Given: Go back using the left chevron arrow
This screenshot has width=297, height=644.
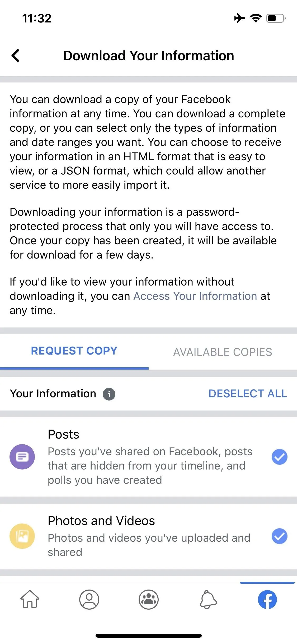Looking at the screenshot, I should pyautogui.click(x=16, y=56).
